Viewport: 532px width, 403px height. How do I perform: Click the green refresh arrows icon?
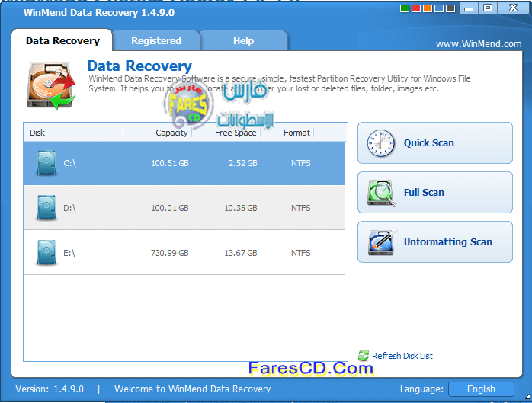tap(364, 356)
